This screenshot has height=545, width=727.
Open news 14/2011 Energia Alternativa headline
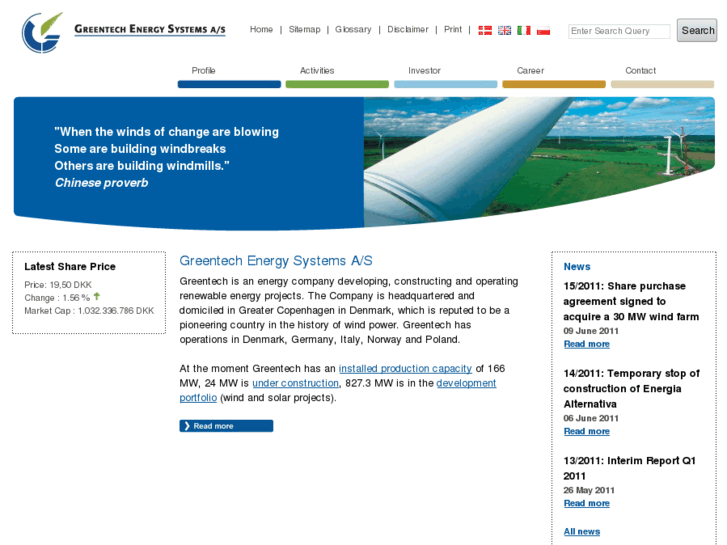pos(631,389)
